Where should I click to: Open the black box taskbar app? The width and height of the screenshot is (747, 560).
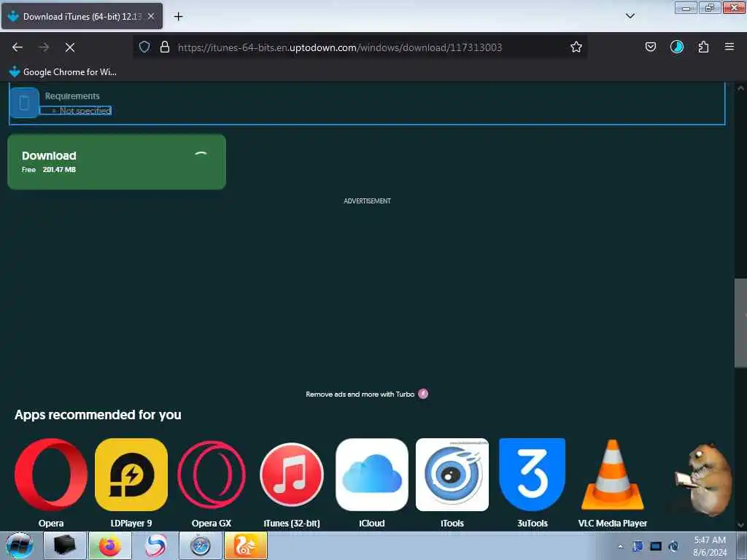65,545
